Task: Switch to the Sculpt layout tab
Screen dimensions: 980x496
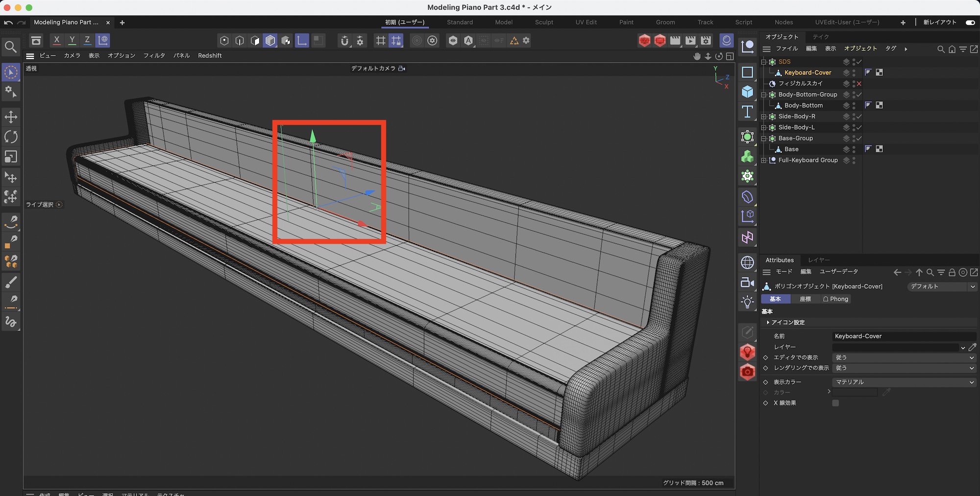Action: [x=544, y=23]
